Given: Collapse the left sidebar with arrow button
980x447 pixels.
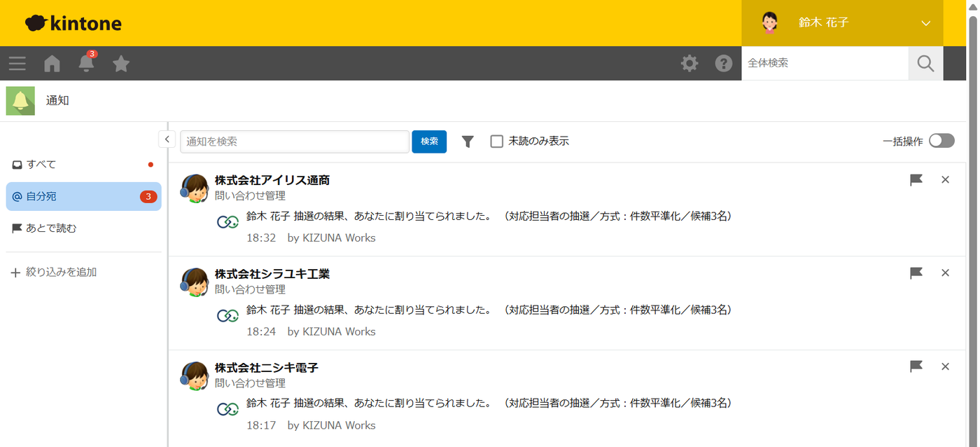Looking at the screenshot, I should 167,139.
